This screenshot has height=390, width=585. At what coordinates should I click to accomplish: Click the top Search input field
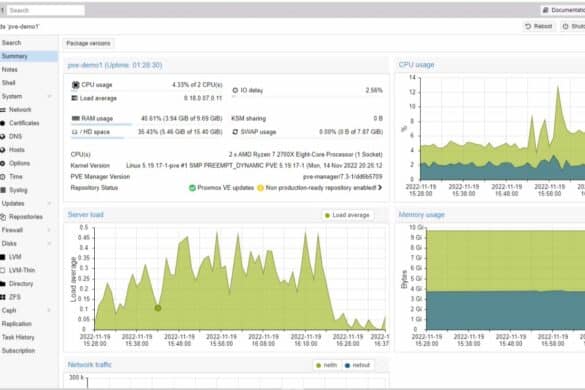[46, 10]
